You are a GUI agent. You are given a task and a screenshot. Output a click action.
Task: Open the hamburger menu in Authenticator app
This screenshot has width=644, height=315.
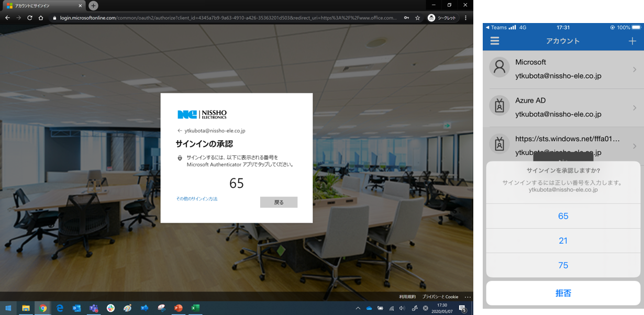pyautogui.click(x=495, y=41)
